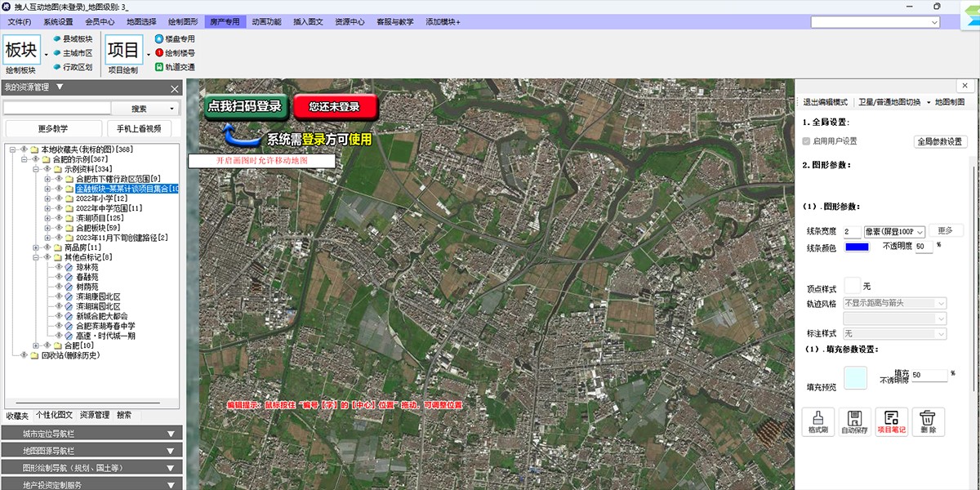Expand the 合肥[10] tree folder
The image size is (980, 490).
[36, 345]
